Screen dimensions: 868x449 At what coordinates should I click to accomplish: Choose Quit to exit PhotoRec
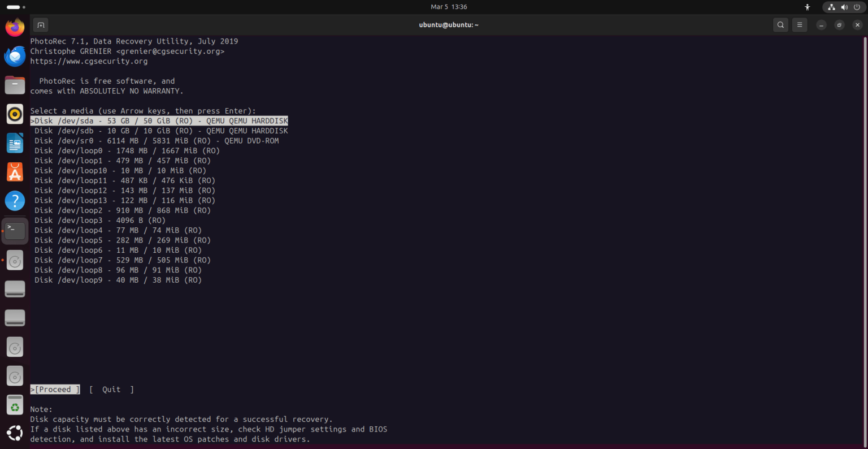(111, 389)
